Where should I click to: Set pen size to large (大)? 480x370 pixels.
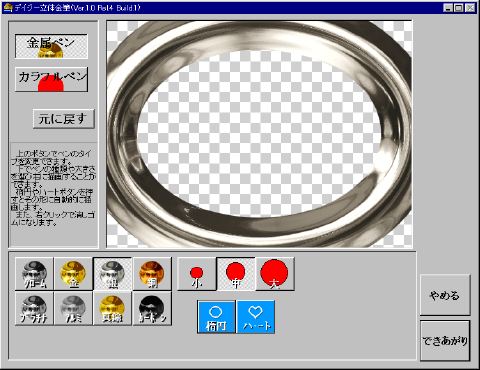pos(275,274)
